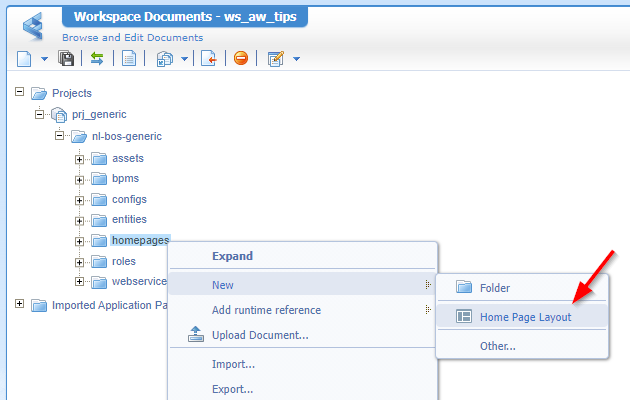Click the new document toolbar icon
630x400 pixels.
26,59
